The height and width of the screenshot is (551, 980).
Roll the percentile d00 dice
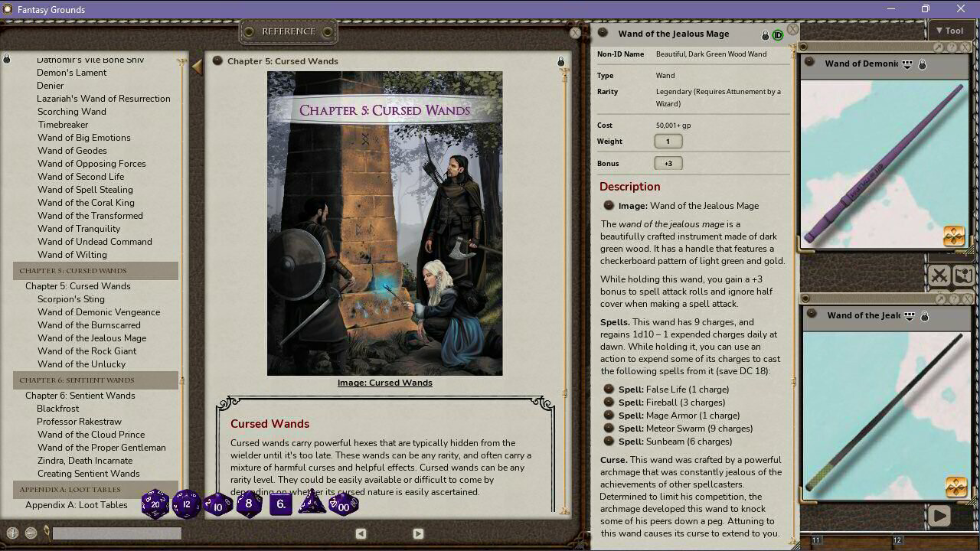(x=343, y=505)
